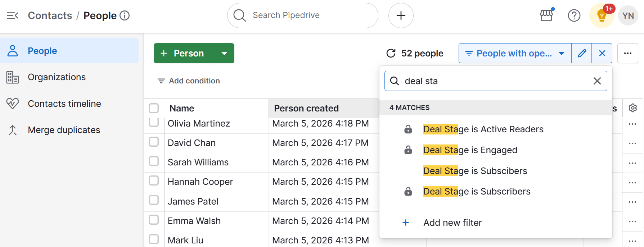Screen dimensions: 644x247
Task: Open the Merge duplicates page
Action: click(x=69, y=130)
